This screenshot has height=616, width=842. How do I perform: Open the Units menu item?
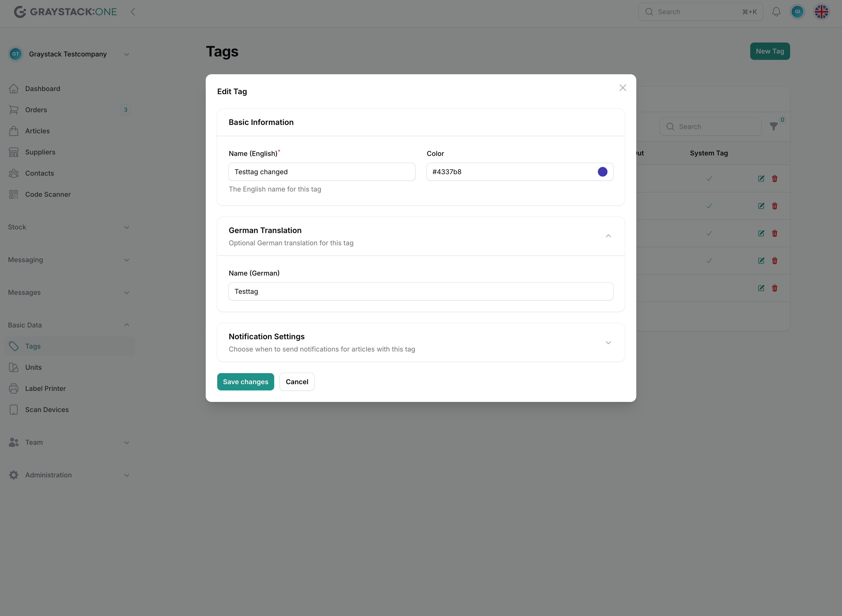pos(33,367)
